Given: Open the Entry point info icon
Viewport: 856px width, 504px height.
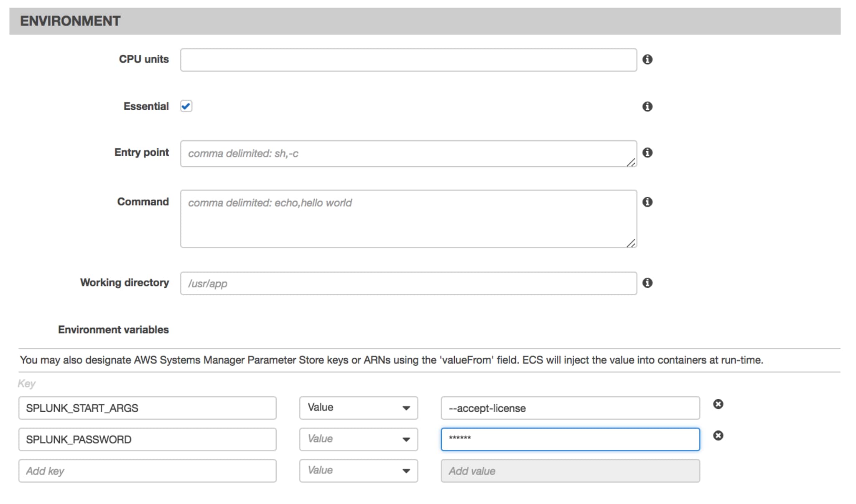Looking at the screenshot, I should click(647, 152).
